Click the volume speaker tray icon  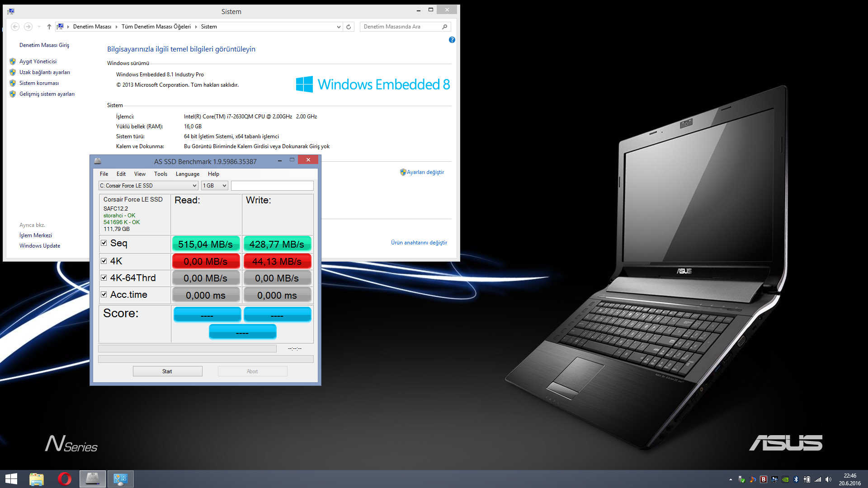tap(828, 479)
